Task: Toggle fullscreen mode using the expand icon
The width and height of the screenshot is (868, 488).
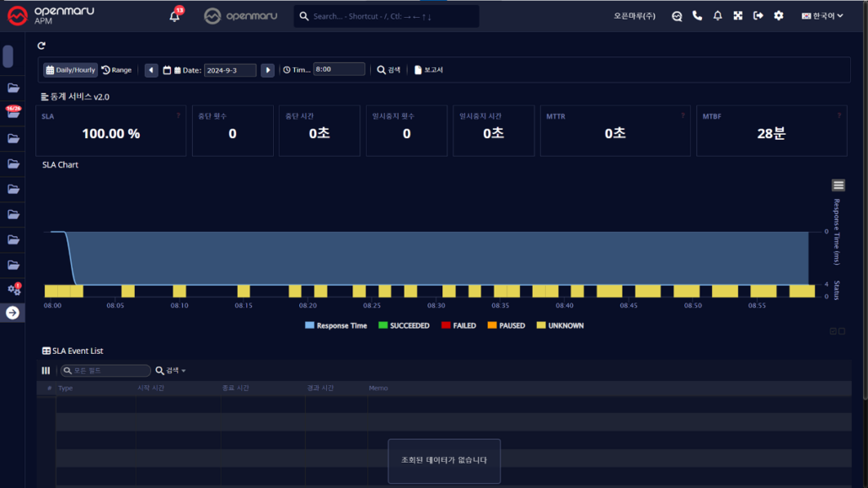Action: click(737, 16)
